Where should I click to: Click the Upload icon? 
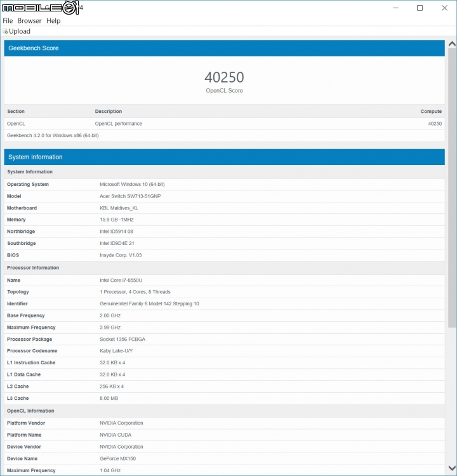(x=5, y=31)
